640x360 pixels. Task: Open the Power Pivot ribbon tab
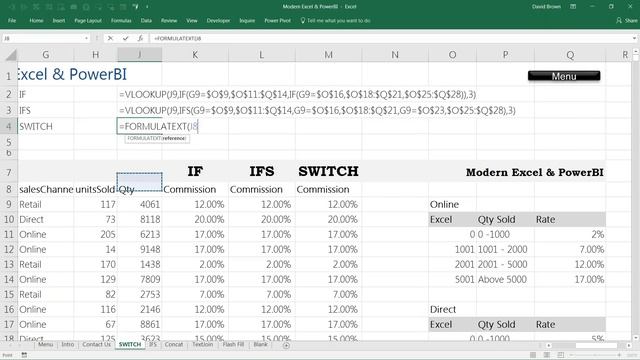[x=278, y=20]
